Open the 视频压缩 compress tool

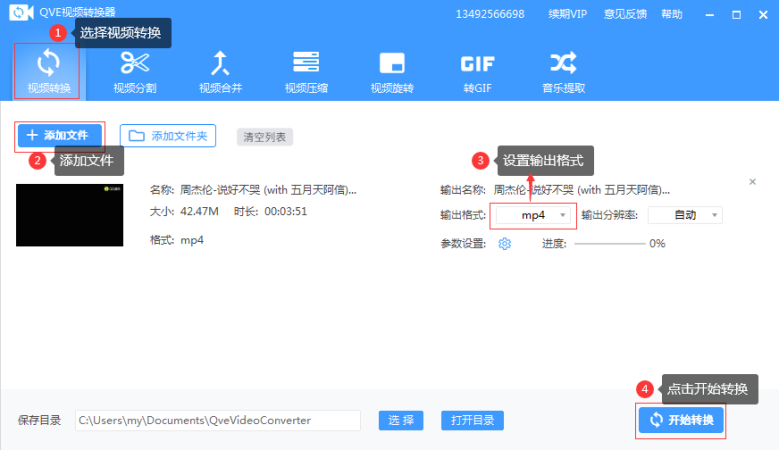coord(306,72)
